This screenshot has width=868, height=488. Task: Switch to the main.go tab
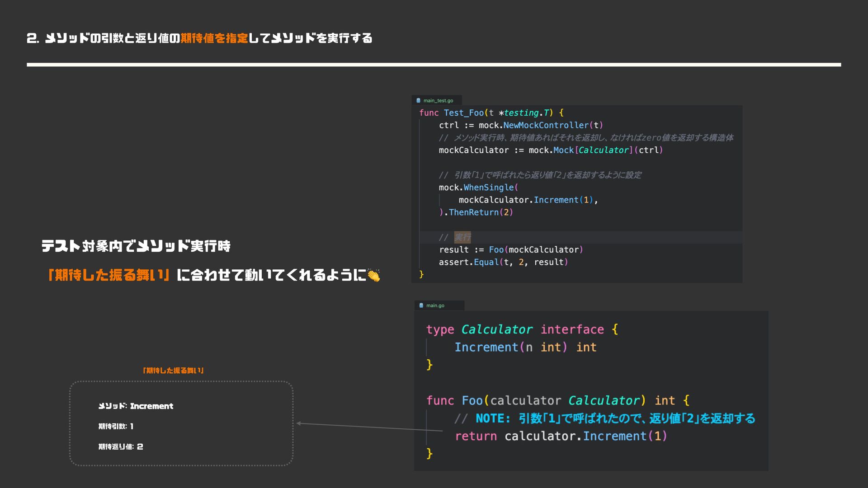tap(435, 305)
